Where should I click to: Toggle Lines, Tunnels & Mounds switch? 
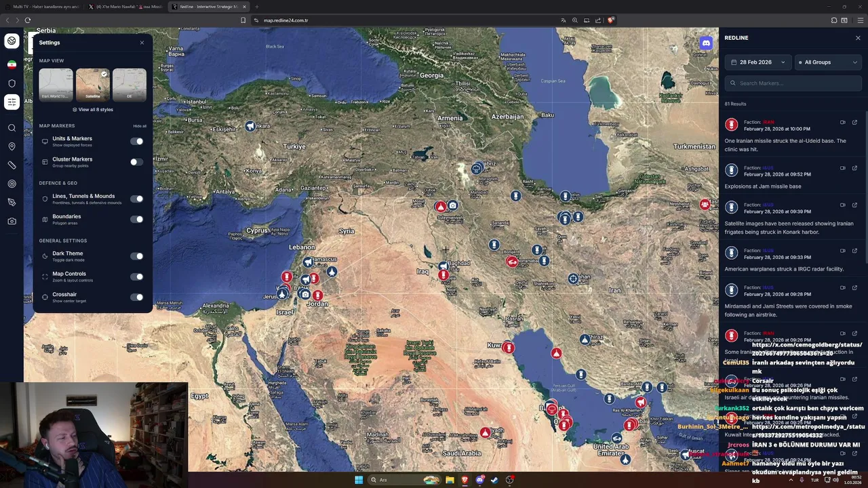pos(137,199)
